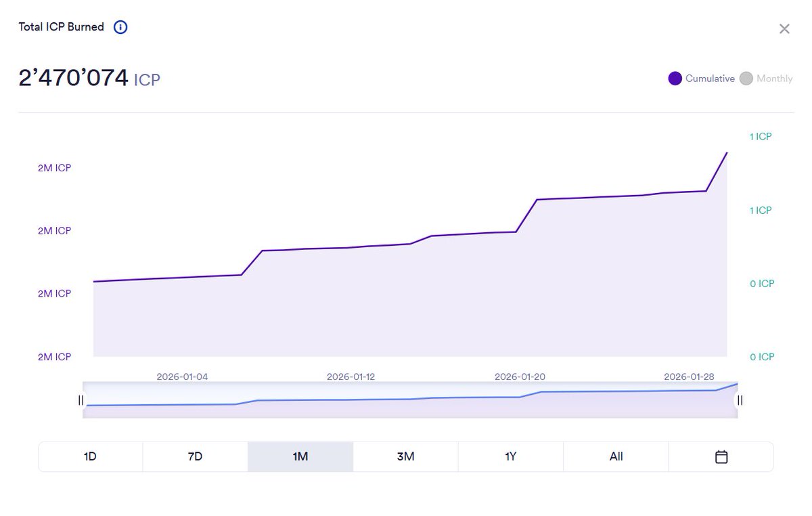Image resolution: width=812 pixels, height=516 pixels.
Task: Open the Total ICP Burned info tooltip
Action: (120, 27)
